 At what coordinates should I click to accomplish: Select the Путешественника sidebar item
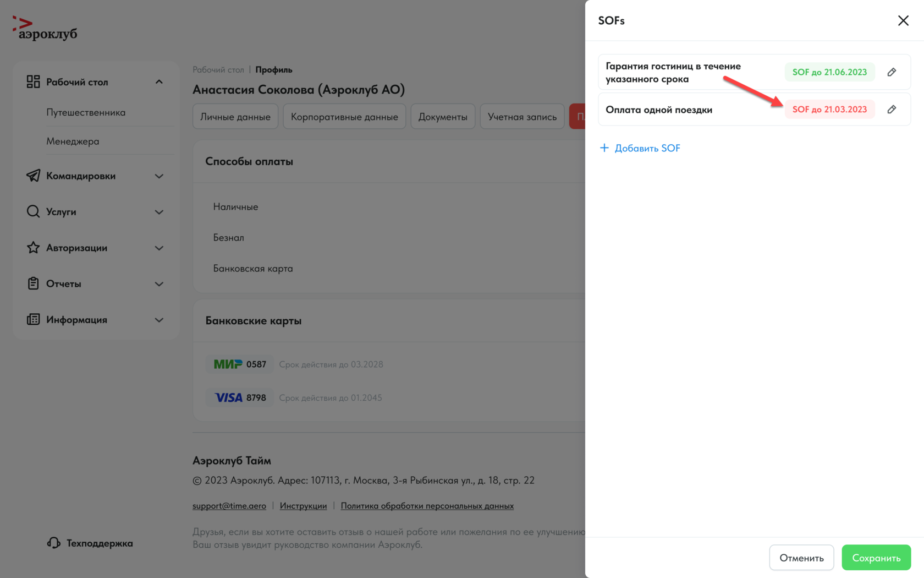pyautogui.click(x=86, y=112)
